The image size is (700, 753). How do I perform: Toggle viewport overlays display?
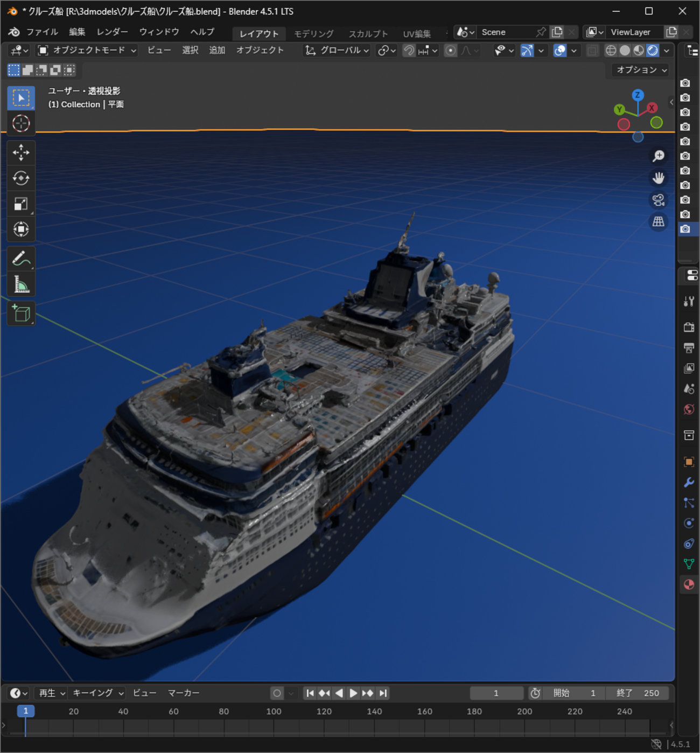[560, 51]
